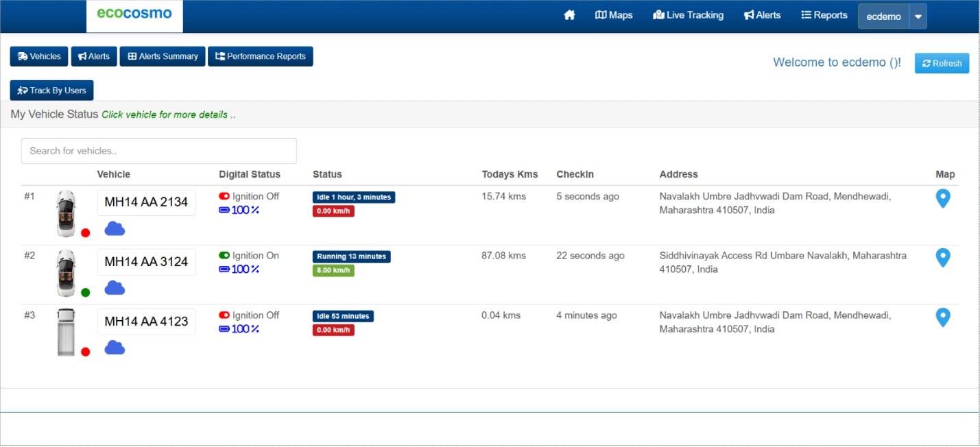Image resolution: width=980 pixels, height=447 pixels.
Task: Open the Maps menu in navbar
Action: pyautogui.click(x=614, y=15)
